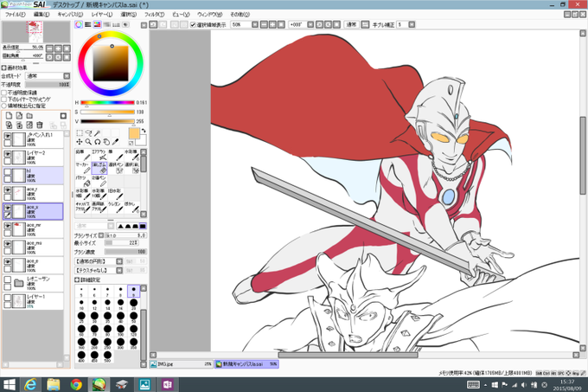Zoom in with navigator plus button
This screenshot has height=392, width=588.
click(x=58, y=48)
